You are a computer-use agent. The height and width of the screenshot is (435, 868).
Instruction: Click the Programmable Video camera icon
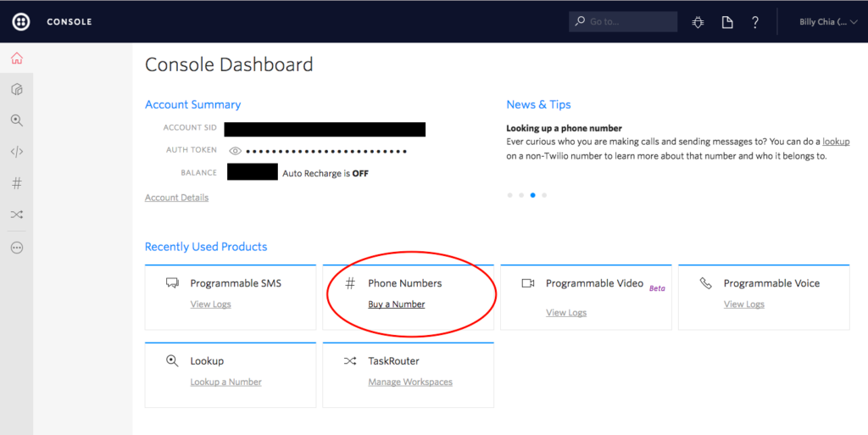point(527,283)
